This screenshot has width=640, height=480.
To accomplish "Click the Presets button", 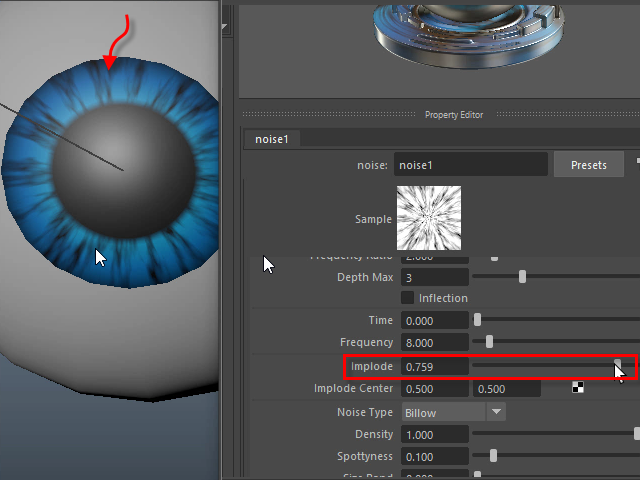I will pos(588,165).
